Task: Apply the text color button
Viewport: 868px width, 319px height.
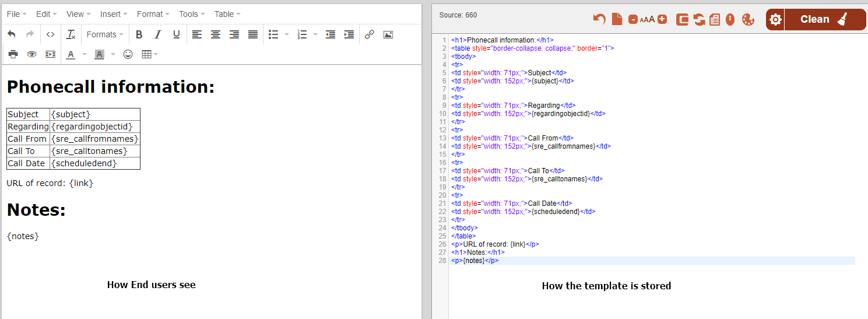Action: pos(71,54)
